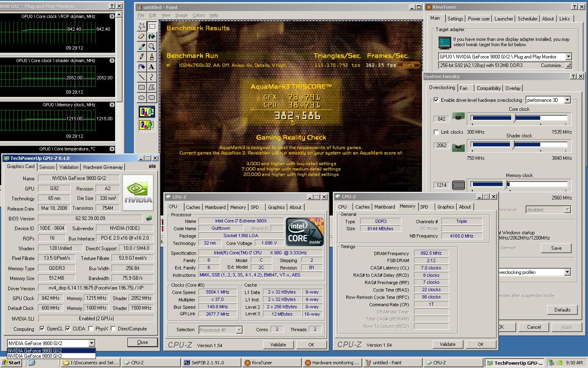Click the core clock chip icon in RivaTuner

pyautogui.click(x=459, y=118)
